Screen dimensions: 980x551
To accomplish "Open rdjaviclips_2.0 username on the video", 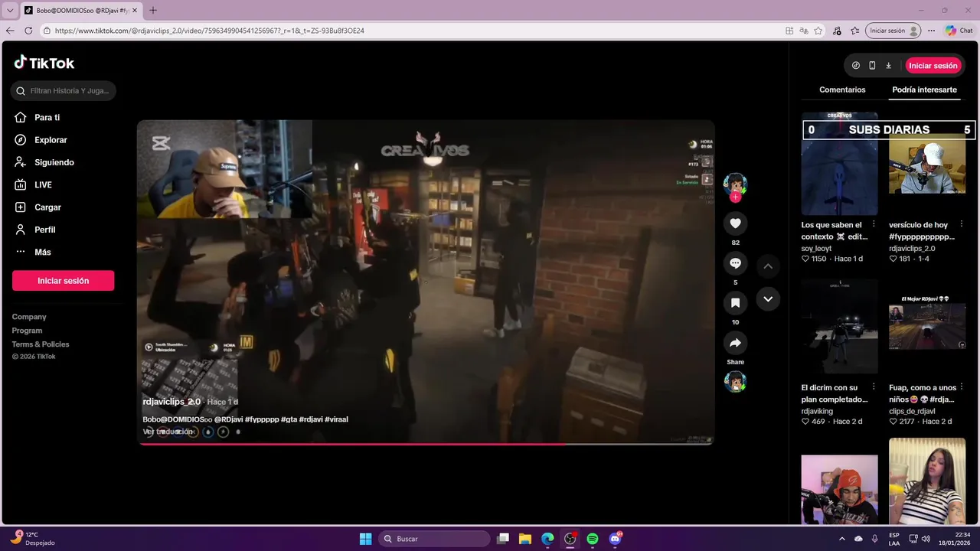I will tap(171, 402).
